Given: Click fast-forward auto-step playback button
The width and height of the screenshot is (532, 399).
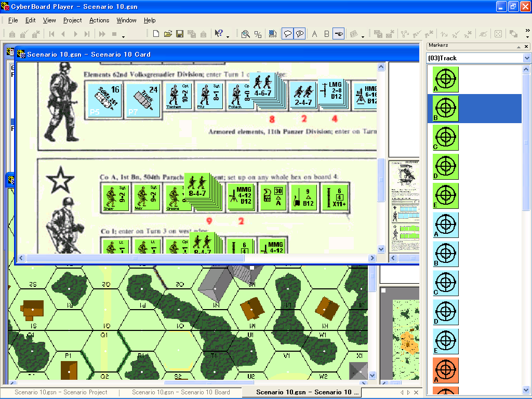Looking at the screenshot, I should pos(102,34).
